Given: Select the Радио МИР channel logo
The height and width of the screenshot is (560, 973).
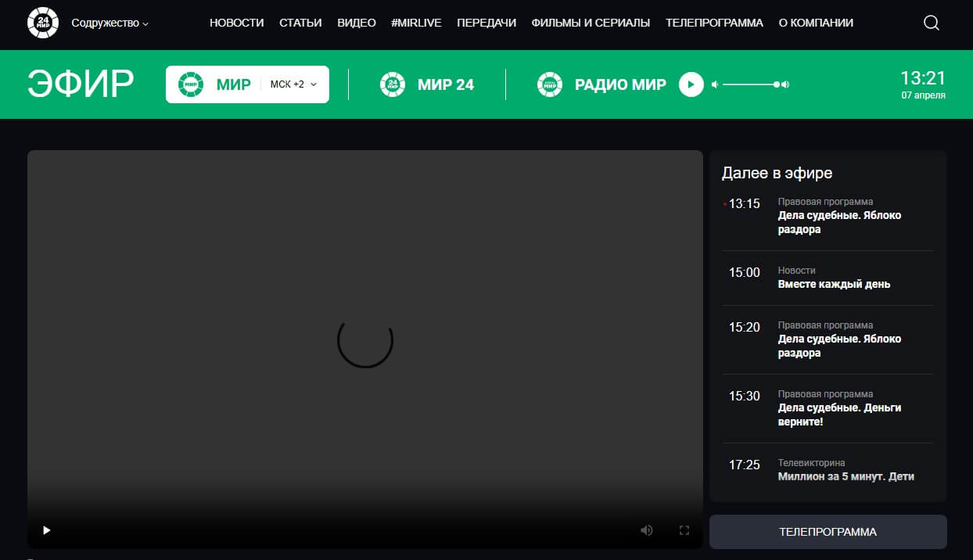Looking at the screenshot, I should (x=551, y=84).
